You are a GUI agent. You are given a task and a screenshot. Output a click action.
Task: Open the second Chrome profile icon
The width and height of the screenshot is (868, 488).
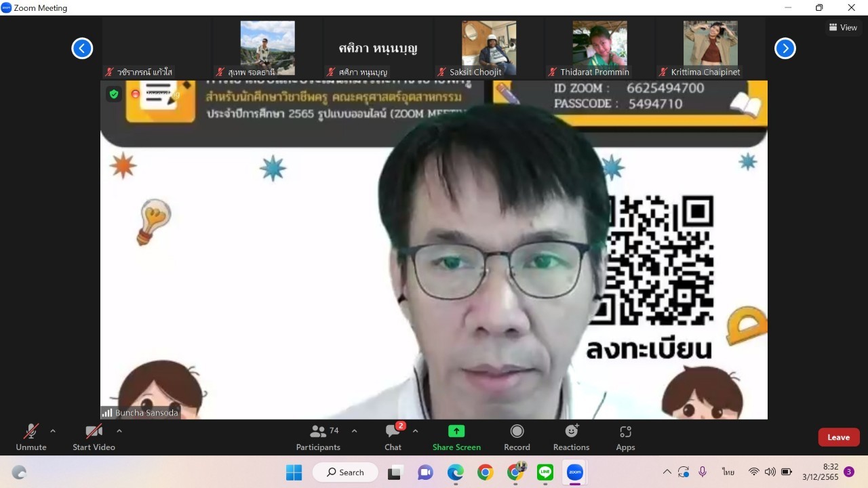(516, 472)
